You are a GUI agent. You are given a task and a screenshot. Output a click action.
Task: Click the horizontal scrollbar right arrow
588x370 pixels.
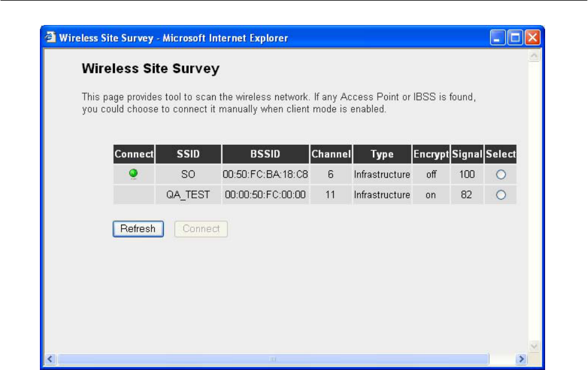[521, 359]
